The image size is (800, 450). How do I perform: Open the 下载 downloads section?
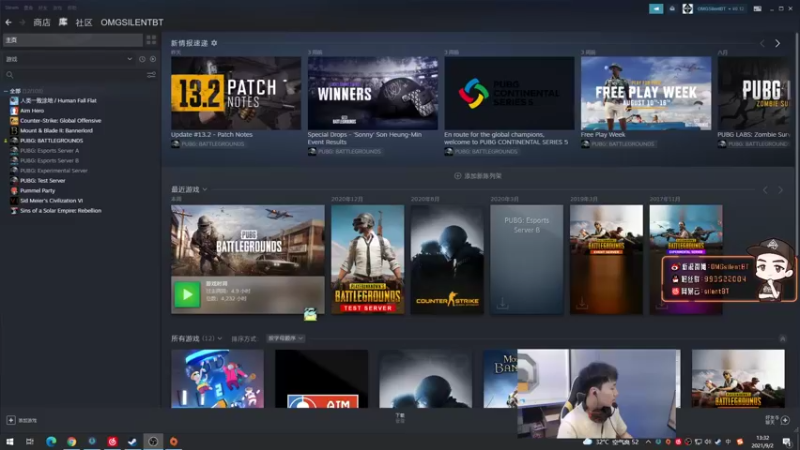click(400, 418)
